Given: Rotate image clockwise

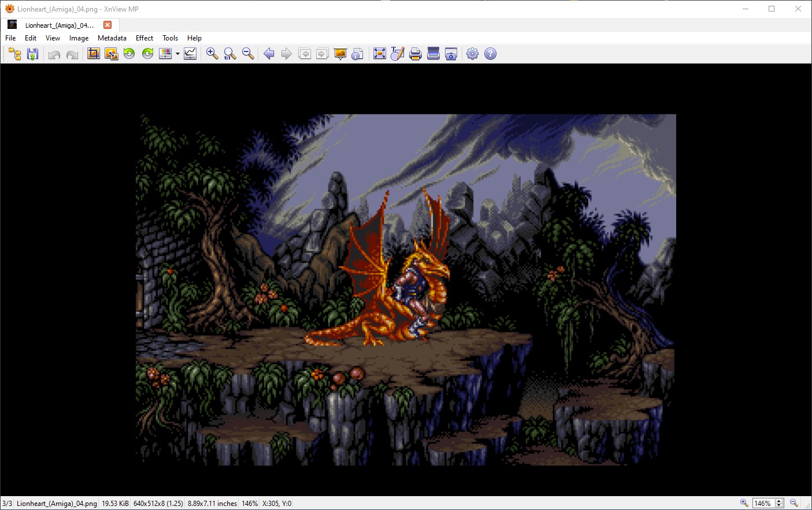Looking at the screenshot, I should 148,54.
